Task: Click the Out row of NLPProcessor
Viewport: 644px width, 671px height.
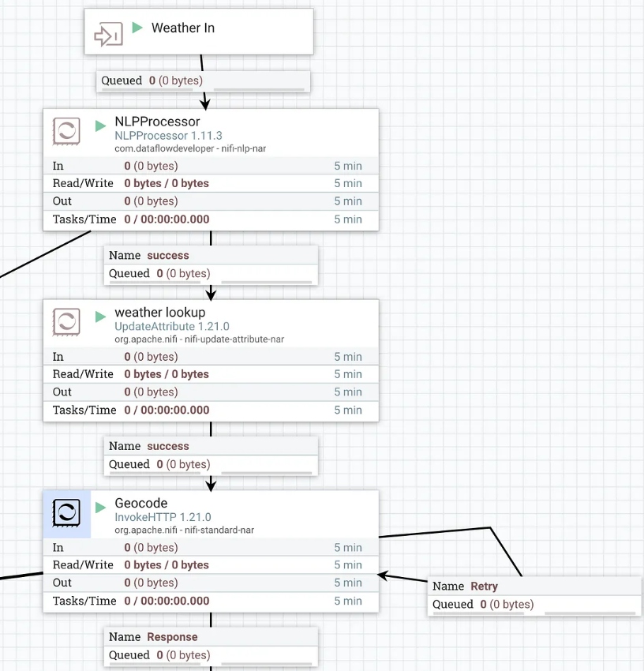Action: coord(211,201)
